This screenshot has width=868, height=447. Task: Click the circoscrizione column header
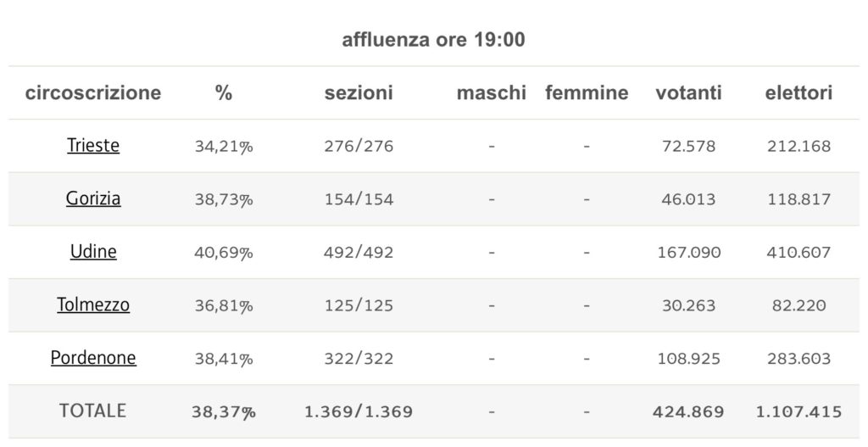click(x=93, y=92)
